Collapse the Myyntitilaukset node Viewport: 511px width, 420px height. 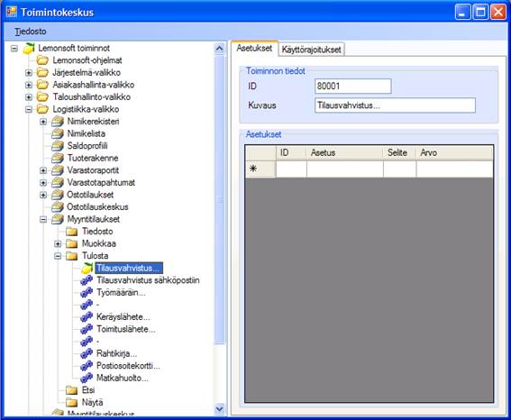(43, 219)
